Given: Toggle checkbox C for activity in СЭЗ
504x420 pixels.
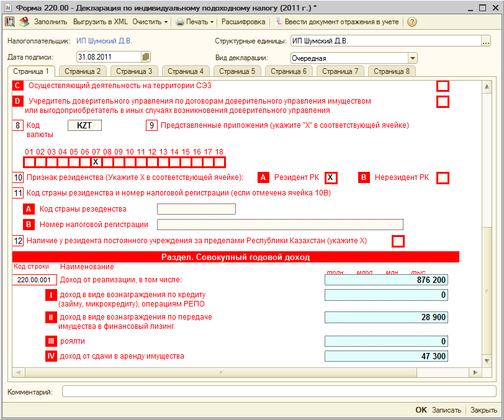Looking at the screenshot, I should 443,86.
